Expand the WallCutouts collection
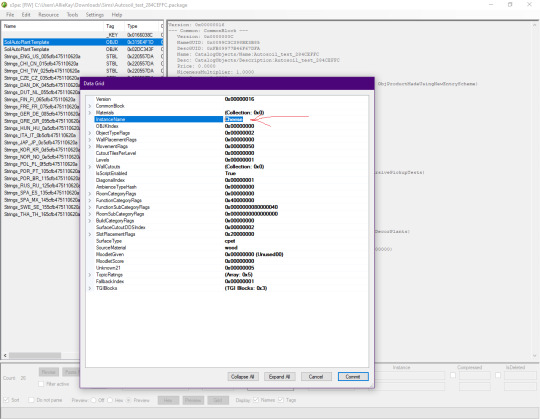Image resolution: width=540 pixels, height=419 pixels. [x=90, y=167]
